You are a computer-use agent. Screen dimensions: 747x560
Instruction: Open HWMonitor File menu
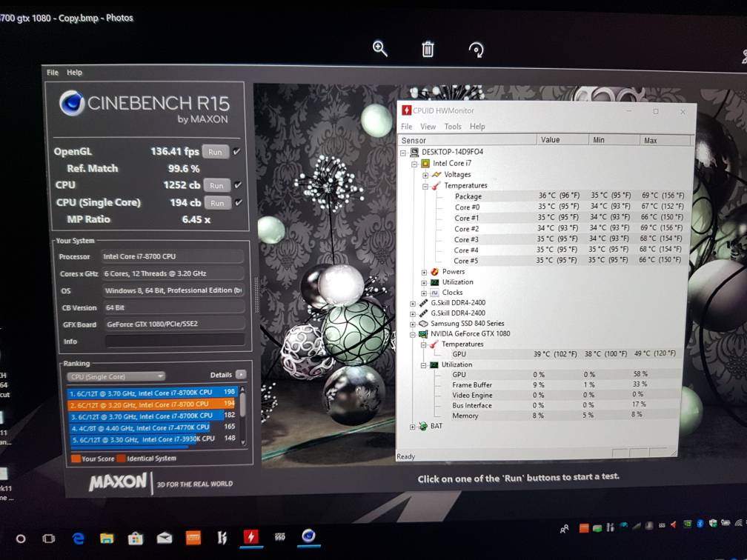click(x=406, y=127)
